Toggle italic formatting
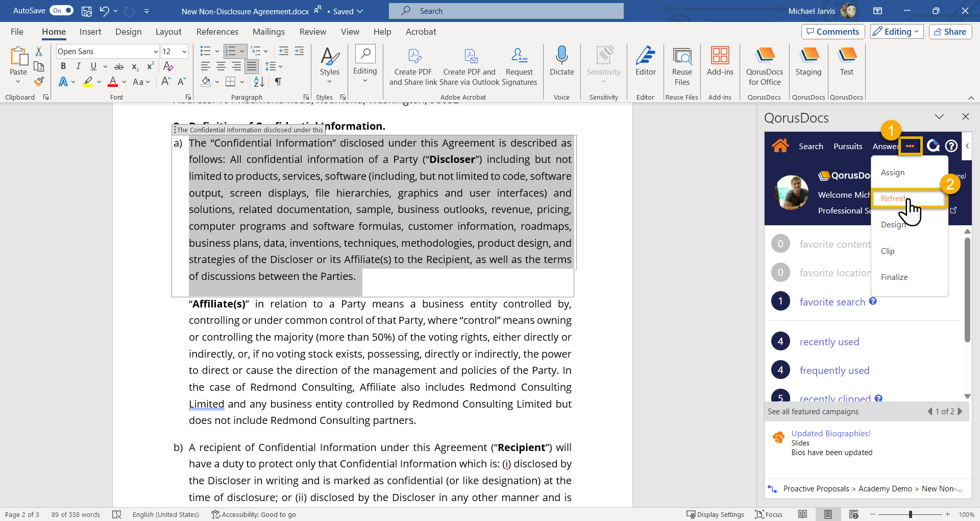 (x=78, y=66)
